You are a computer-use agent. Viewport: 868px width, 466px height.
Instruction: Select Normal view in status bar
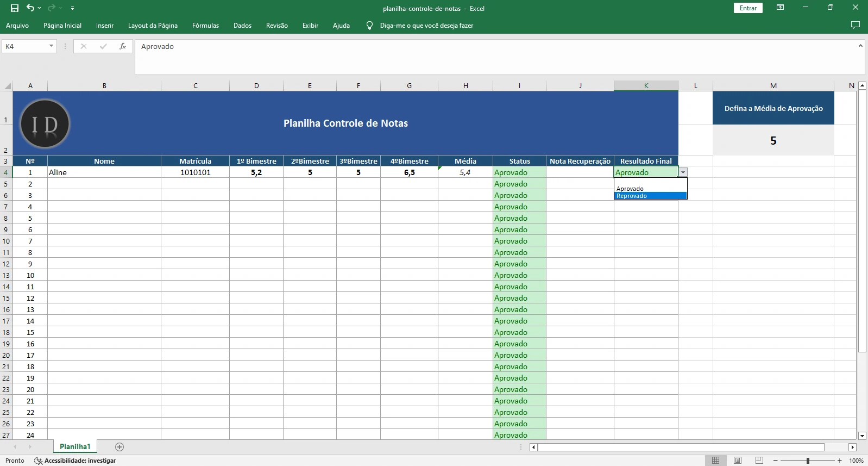tap(715, 461)
